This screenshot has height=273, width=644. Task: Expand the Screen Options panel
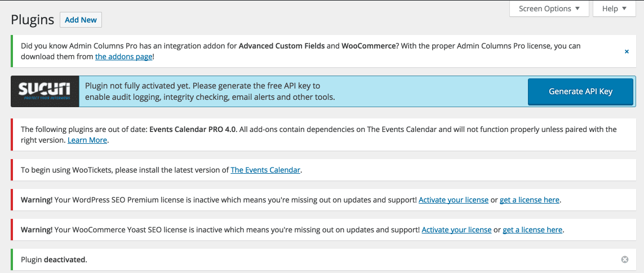pyautogui.click(x=549, y=8)
